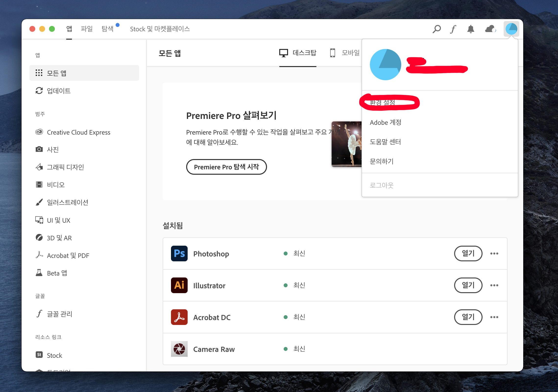The width and height of the screenshot is (558, 392).
Task: Switch to the 탐색 top tab
Action: (108, 29)
